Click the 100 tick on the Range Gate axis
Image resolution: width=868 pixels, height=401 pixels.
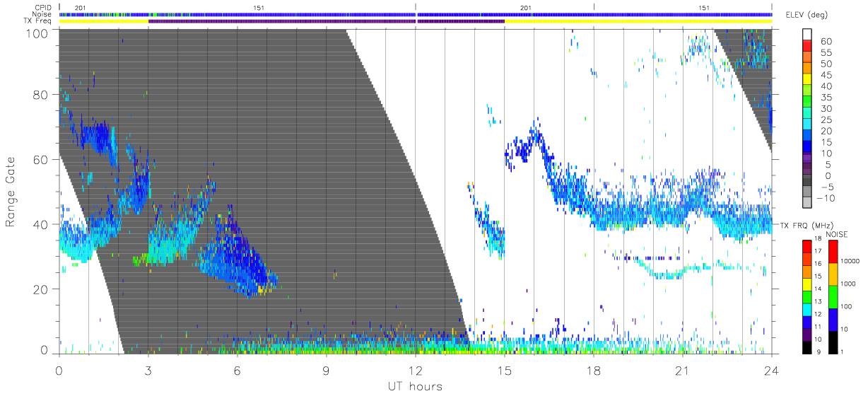click(x=37, y=33)
